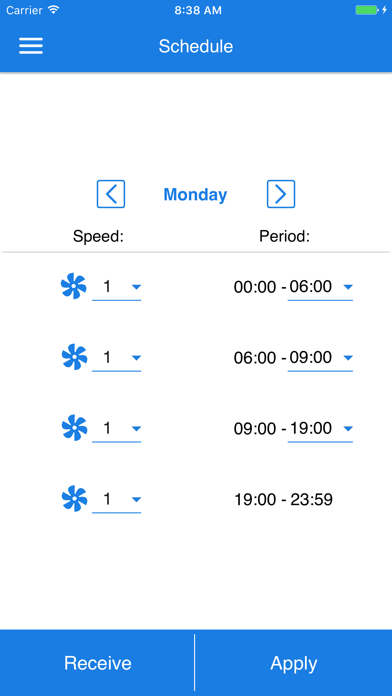Change the 19:00 end time dropdown
This screenshot has height=696, width=392.
click(x=320, y=430)
